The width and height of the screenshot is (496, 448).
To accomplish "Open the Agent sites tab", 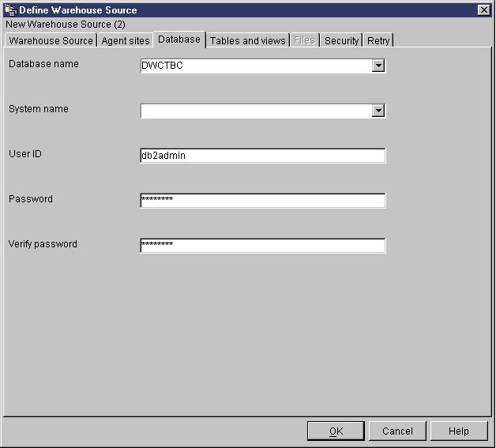I will tap(126, 40).
